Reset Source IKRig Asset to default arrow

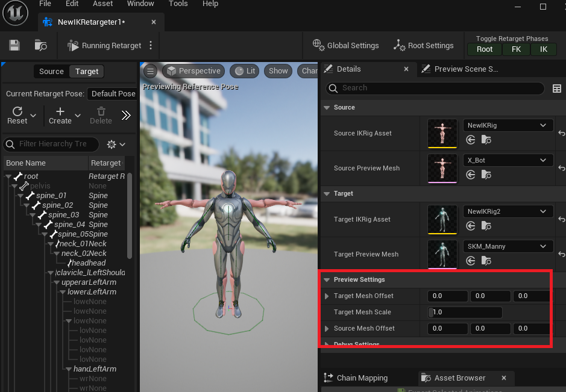(x=561, y=134)
